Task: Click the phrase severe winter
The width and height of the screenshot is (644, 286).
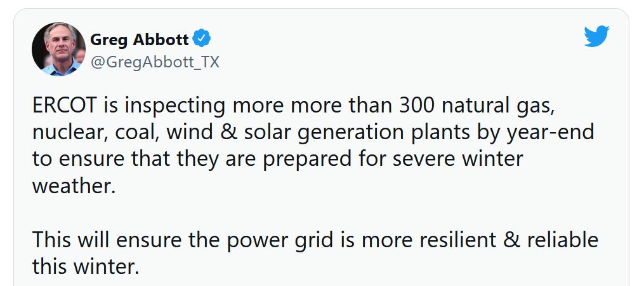Action: click(457, 160)
